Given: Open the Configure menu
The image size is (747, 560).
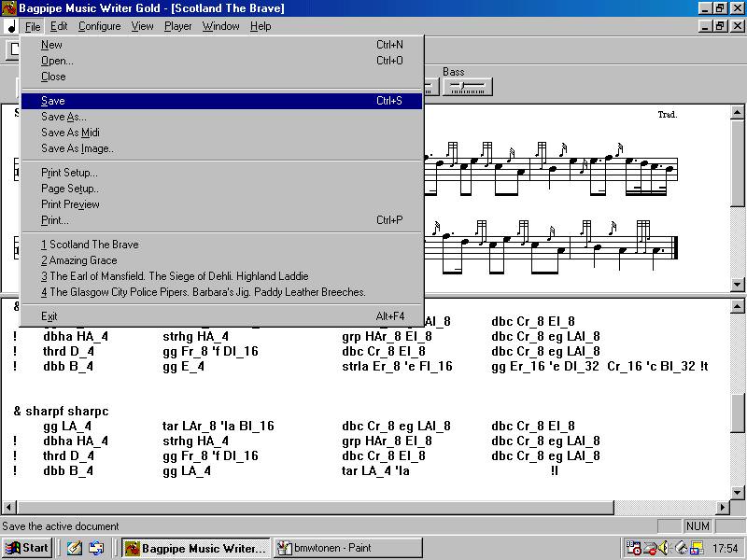Looking at the screenshot, I should click(x=99, y=26).
